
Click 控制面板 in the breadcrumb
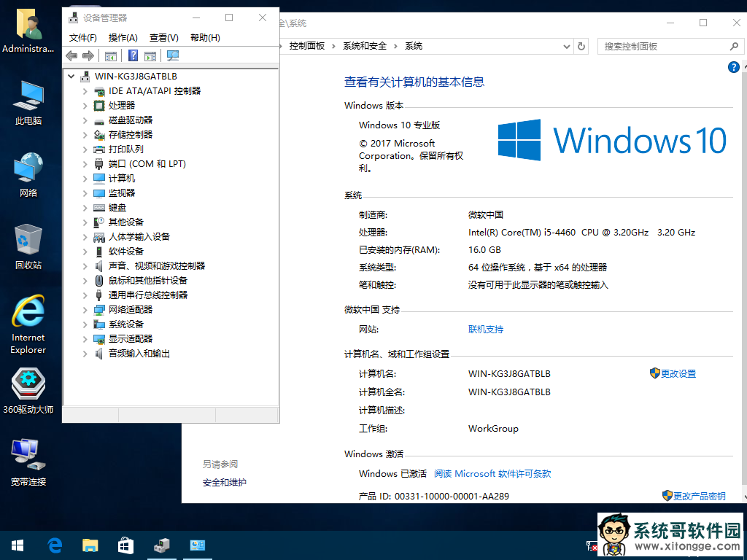tap(307, 46)
